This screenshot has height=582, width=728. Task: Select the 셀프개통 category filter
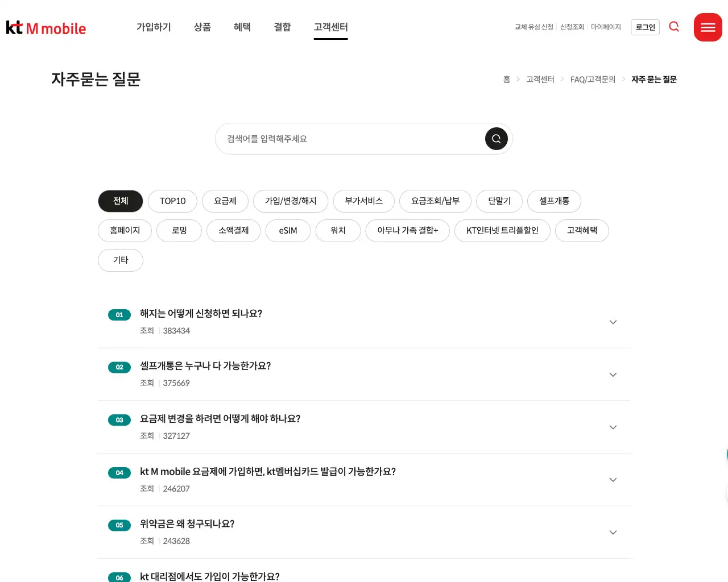coord(554,201)
